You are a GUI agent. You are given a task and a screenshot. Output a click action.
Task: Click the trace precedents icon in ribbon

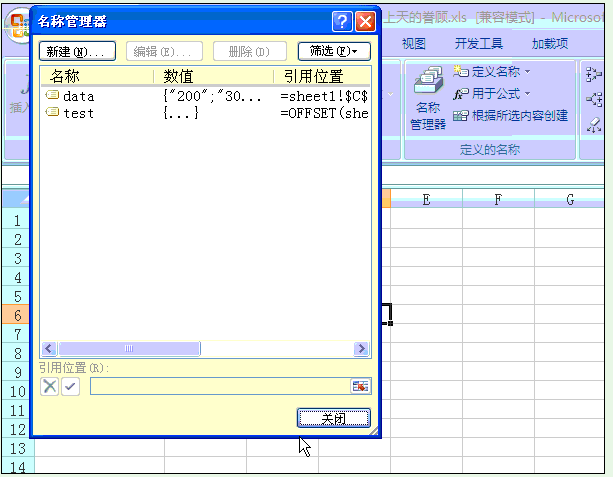point(593,74)
